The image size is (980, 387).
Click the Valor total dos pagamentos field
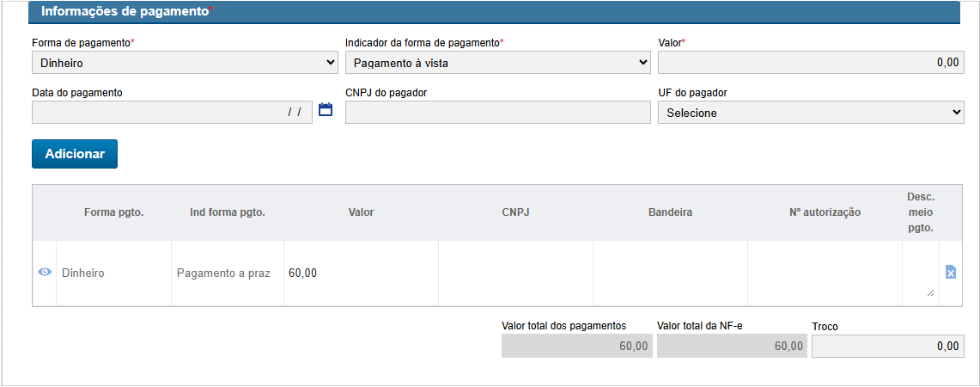(x=577, y=346)
